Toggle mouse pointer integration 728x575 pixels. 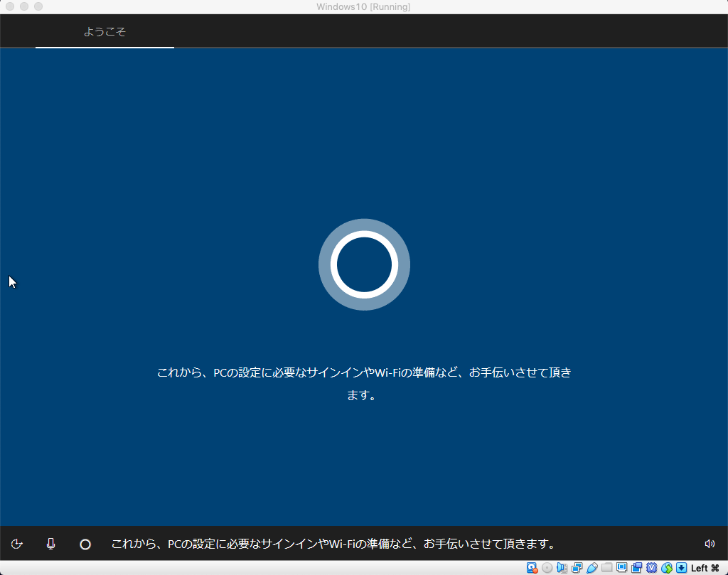(x=666, y=568)
